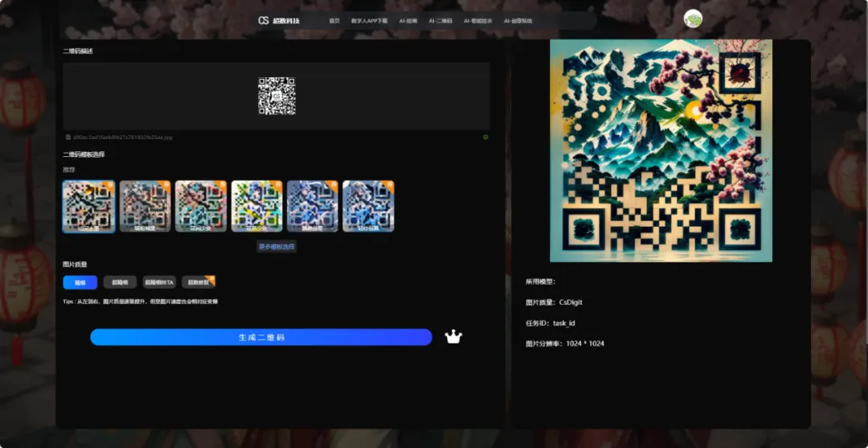This screenshot has width=868, height=448.
Task: Click the file icon beside the jpg filename
Action: click(68, 137)
